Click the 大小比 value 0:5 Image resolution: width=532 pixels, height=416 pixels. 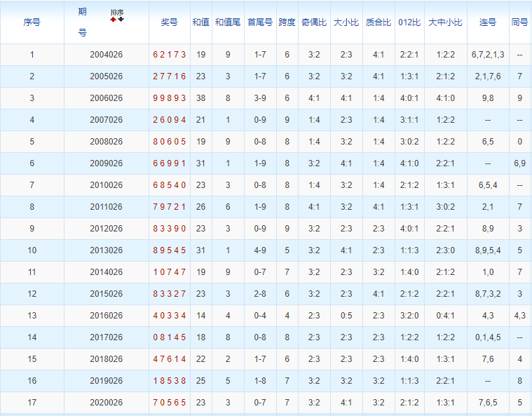click(346, 316)
